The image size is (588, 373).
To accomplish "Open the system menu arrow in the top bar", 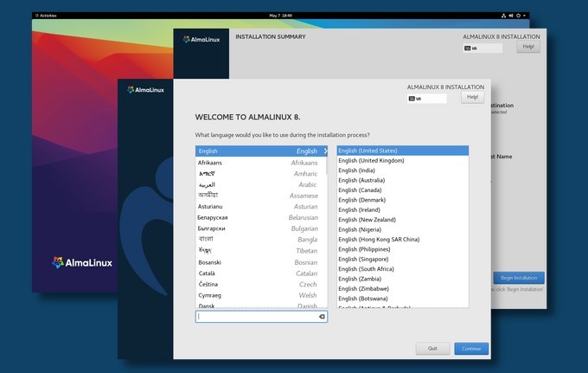I will [x=524, y=16].
